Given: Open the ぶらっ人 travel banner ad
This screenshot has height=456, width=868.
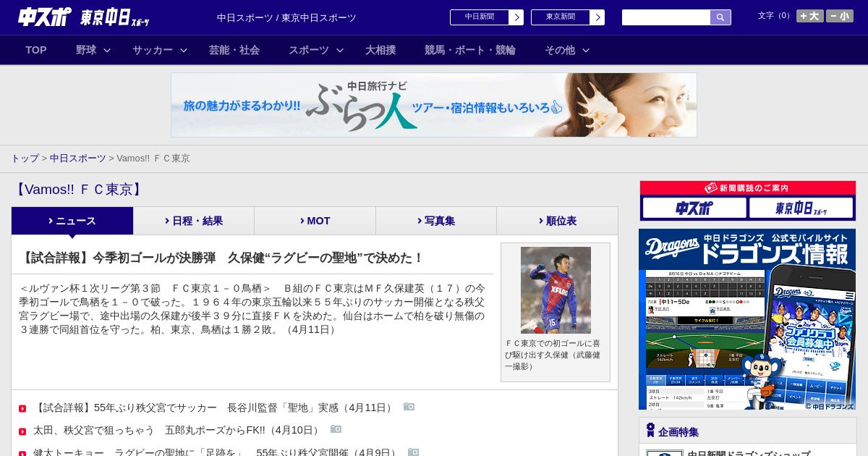Looking at the screenshot, I should click(434, 105).
